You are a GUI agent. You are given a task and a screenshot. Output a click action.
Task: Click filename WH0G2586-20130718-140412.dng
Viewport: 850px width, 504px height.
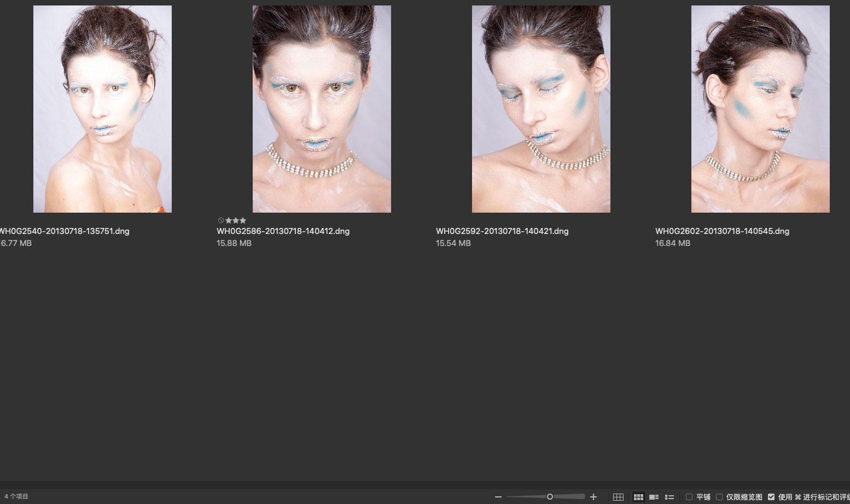(x=283, y=231)
